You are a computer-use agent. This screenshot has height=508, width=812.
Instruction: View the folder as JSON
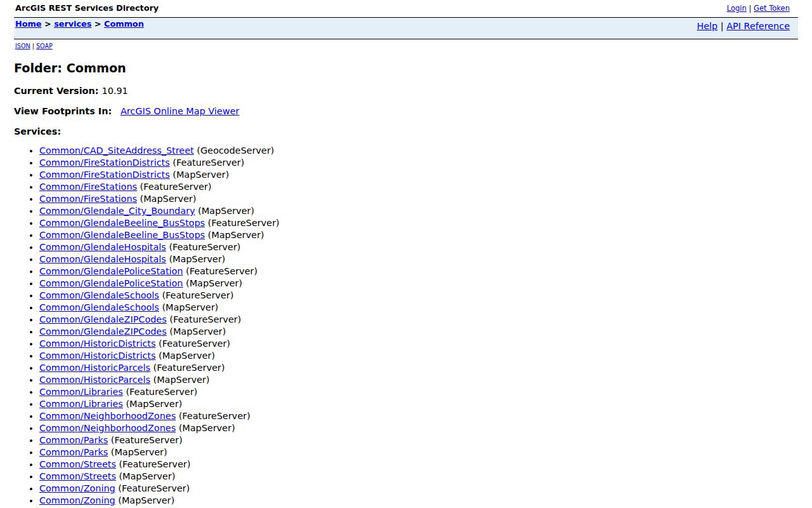23,46
